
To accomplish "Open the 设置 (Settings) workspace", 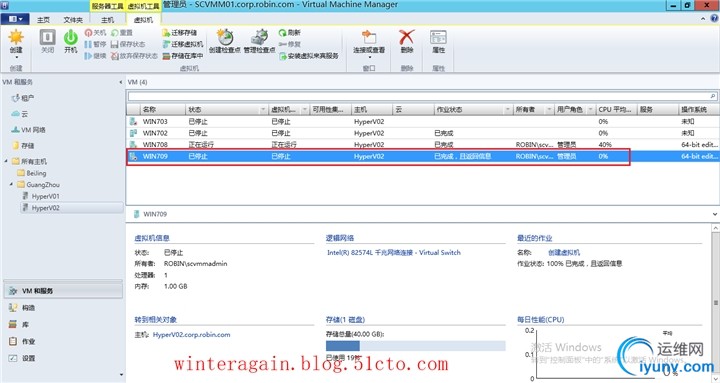I will [63, 358].
